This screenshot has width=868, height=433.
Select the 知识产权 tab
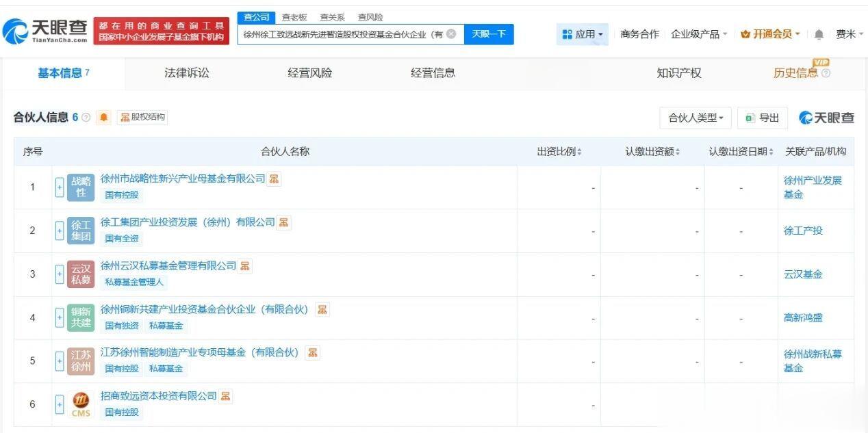[x=679, y=73]
